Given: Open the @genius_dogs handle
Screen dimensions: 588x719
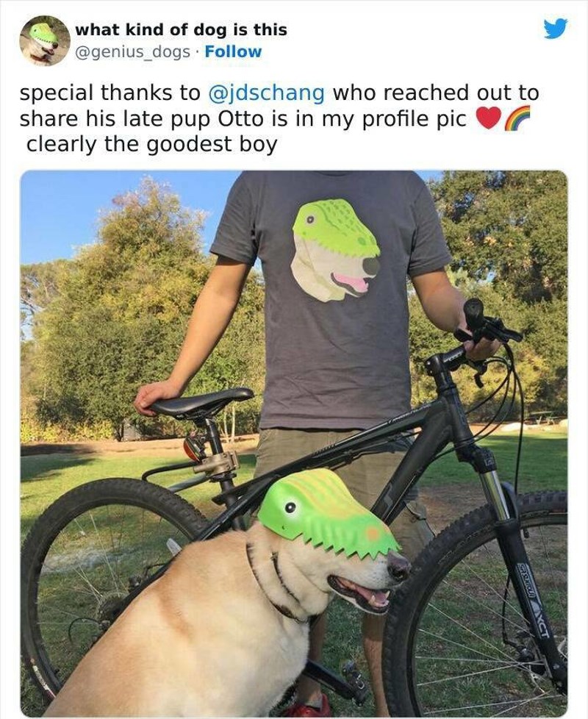Looking at the screenshot, I should pos(132,52).
